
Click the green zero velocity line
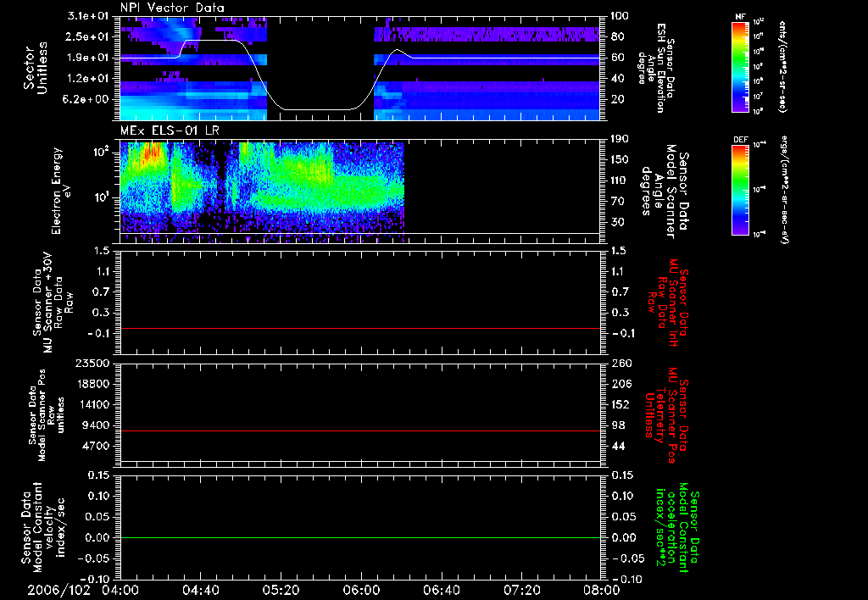click(x=360, y=537)
